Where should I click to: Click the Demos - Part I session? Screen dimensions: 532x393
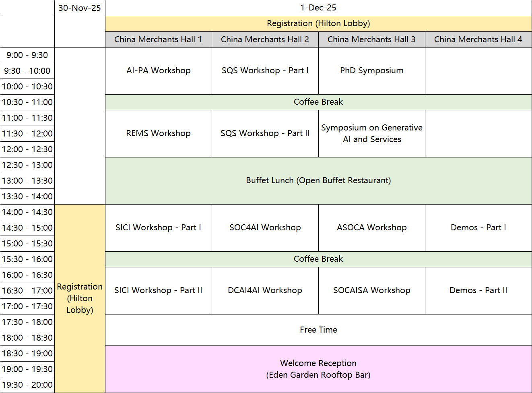(x=478, y=228)
